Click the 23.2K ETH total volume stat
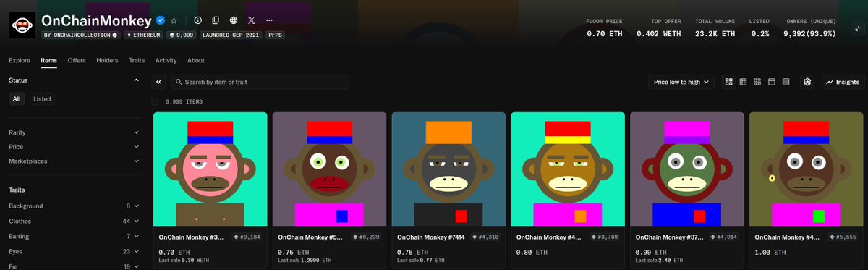The image size is (868, 270). click(715, 28)
